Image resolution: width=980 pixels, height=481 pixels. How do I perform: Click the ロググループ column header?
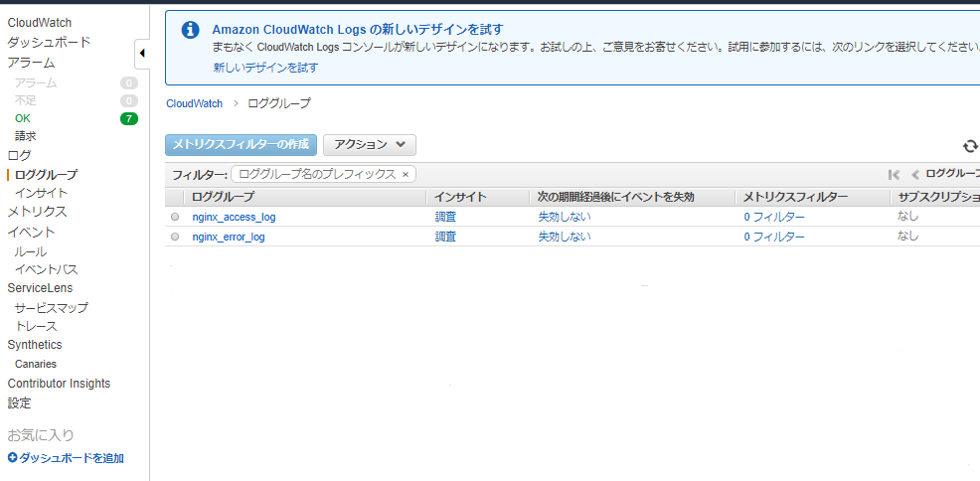click(x=223, y=197)
